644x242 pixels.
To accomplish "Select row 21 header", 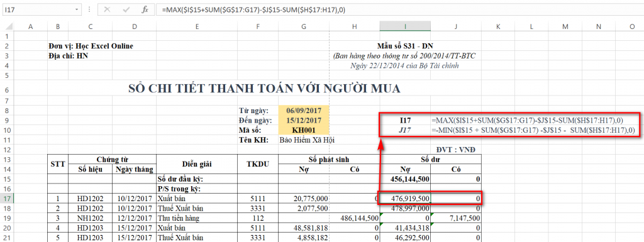I will coord(7,238).
